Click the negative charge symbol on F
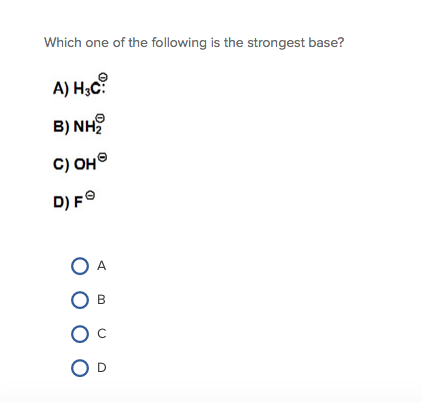Screen dimensions: 422x402 click(90, 195)
